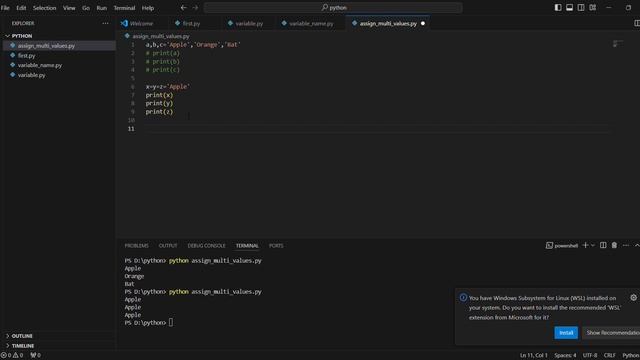Click on the print(x) code line
This screenshot has height=360, width=640.
(159, 95)
